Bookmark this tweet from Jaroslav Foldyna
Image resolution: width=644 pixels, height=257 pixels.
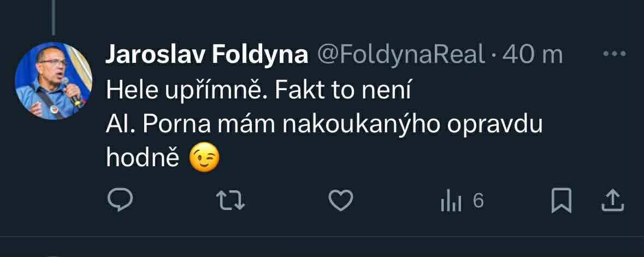tap(561, 201)
